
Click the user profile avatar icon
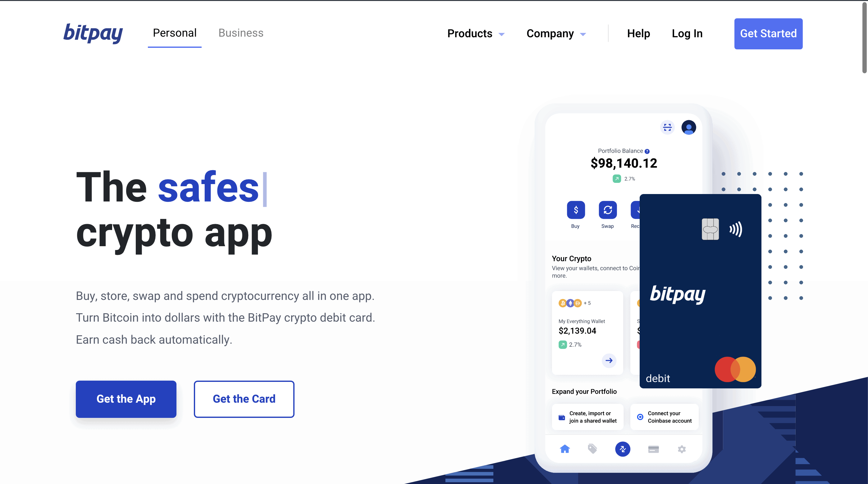(688, 127)
